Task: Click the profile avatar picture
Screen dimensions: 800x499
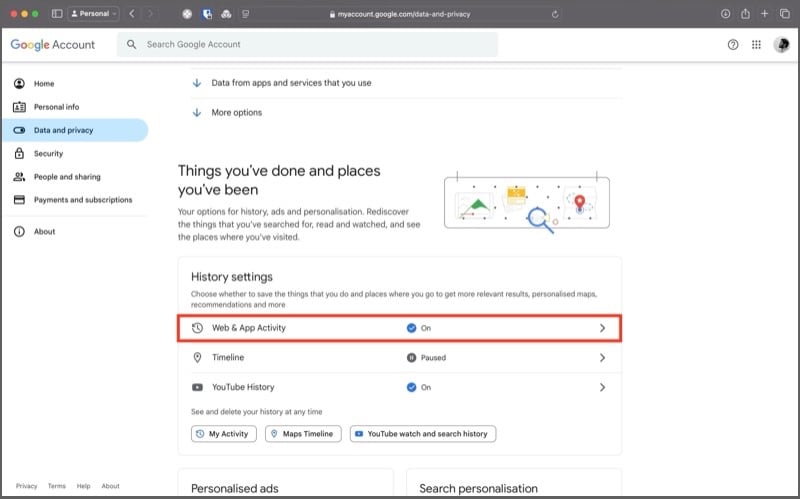Action: [x=781, y=44]
